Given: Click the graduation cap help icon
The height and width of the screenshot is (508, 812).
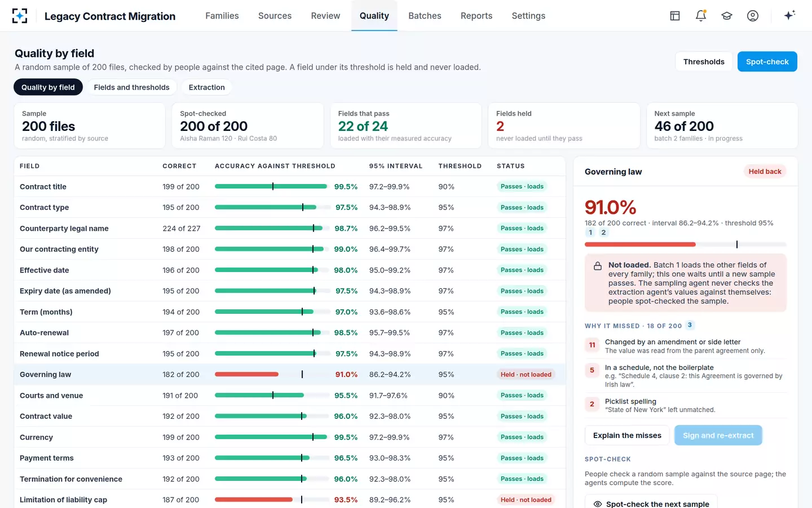Looking at the screenshot, I should pos(727,16).
